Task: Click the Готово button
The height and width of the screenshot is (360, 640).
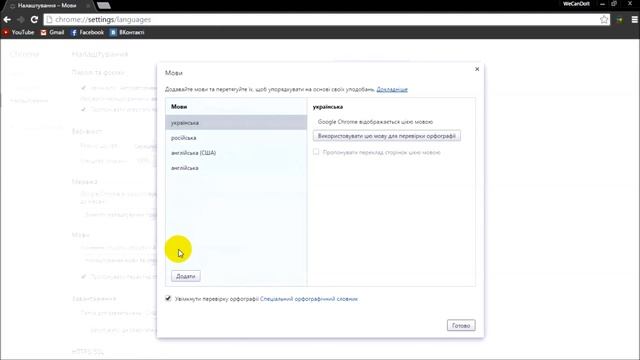Action: (461, 325)
